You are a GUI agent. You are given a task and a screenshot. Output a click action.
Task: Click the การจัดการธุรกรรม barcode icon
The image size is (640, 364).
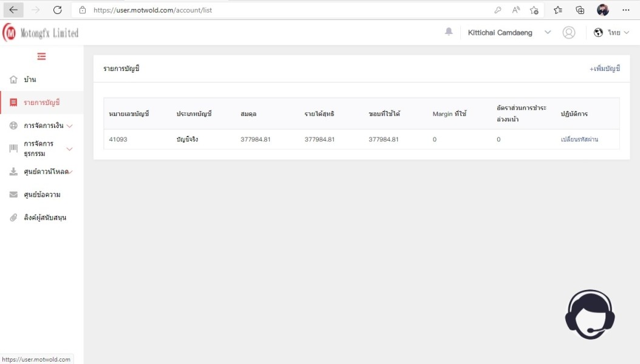[13, 149]
